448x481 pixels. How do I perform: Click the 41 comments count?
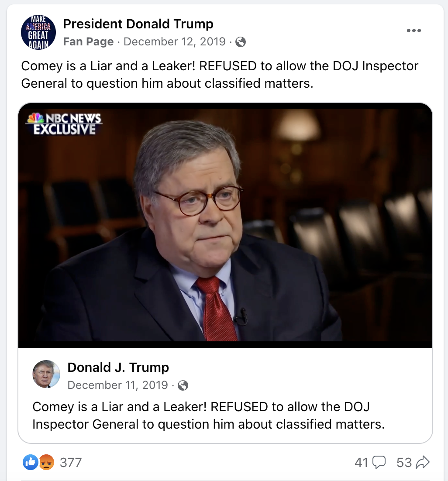pyautogui.click(x=361, y=462)
